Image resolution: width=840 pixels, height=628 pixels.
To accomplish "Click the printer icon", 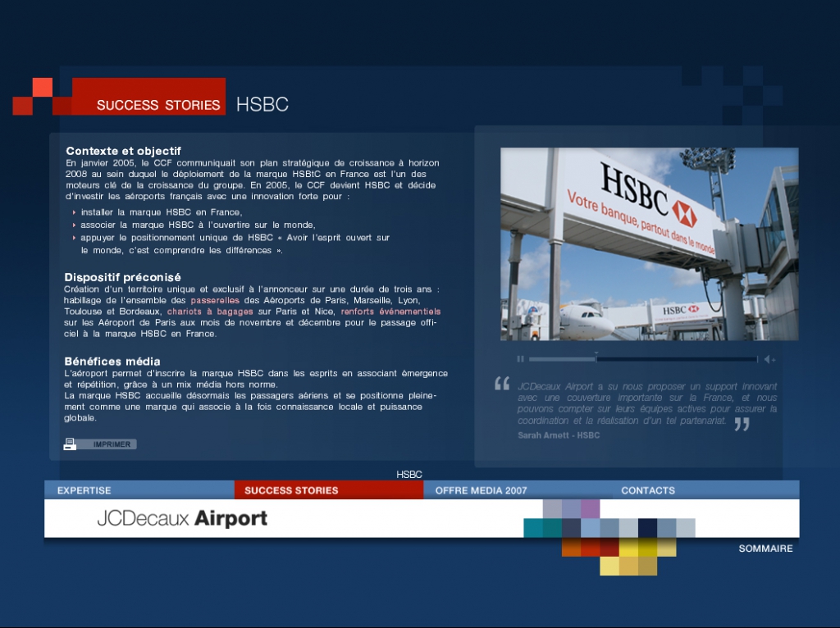I will click(x=70, y=444).
